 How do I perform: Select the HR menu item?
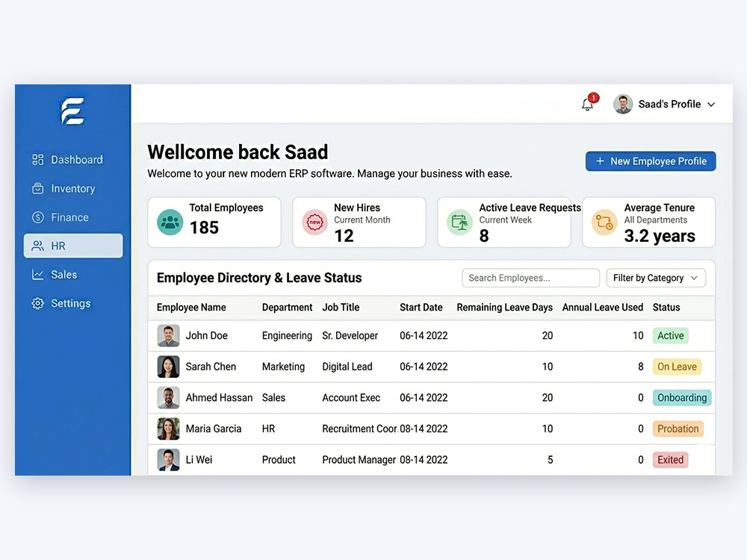pyautogui.click(x=73, y=246)
